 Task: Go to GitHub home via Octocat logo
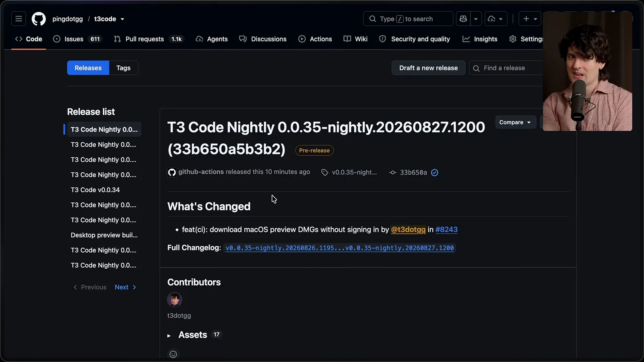(x=39, y=19)
